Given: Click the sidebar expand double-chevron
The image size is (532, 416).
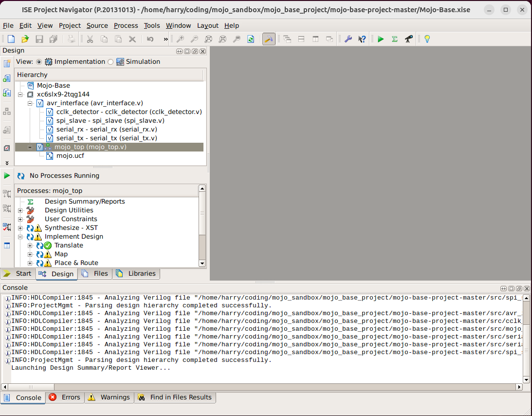Looking at the screenshot, I should (7, 163).
